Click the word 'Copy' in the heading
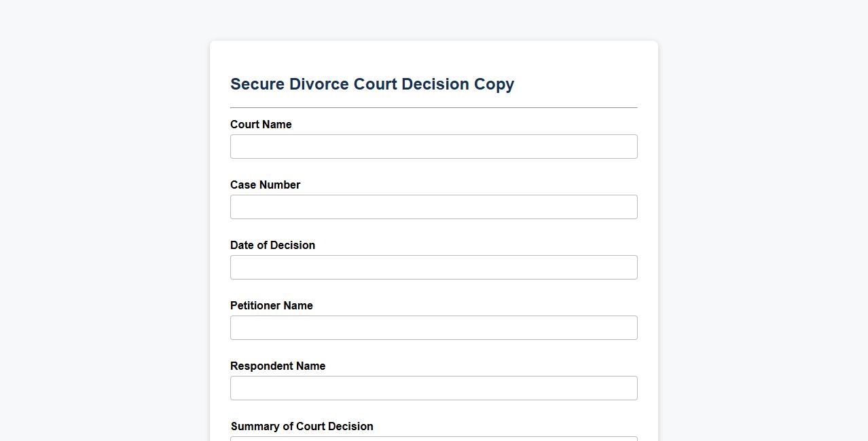Image resolution: width=868 pixels, height=441 pixels. [x=494, y=84]
